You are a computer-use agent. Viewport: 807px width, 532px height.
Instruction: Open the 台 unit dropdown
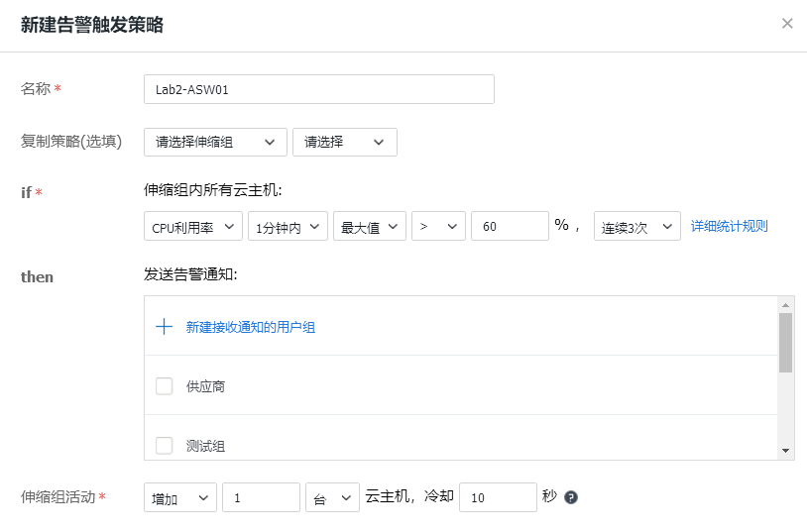(332, 497)
